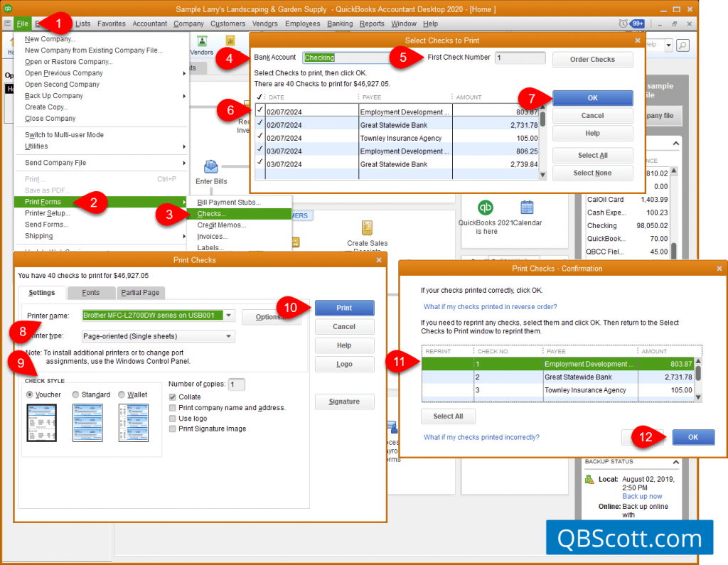Viewport: 728px width, 565px height.
Task: Click the First Check Number field
Action: click(x=520, y=58)
